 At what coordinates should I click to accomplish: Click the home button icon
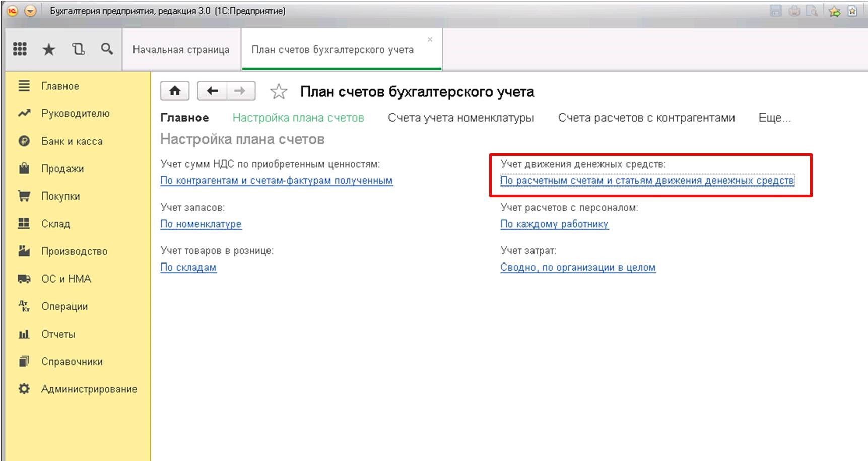[175, 91]
